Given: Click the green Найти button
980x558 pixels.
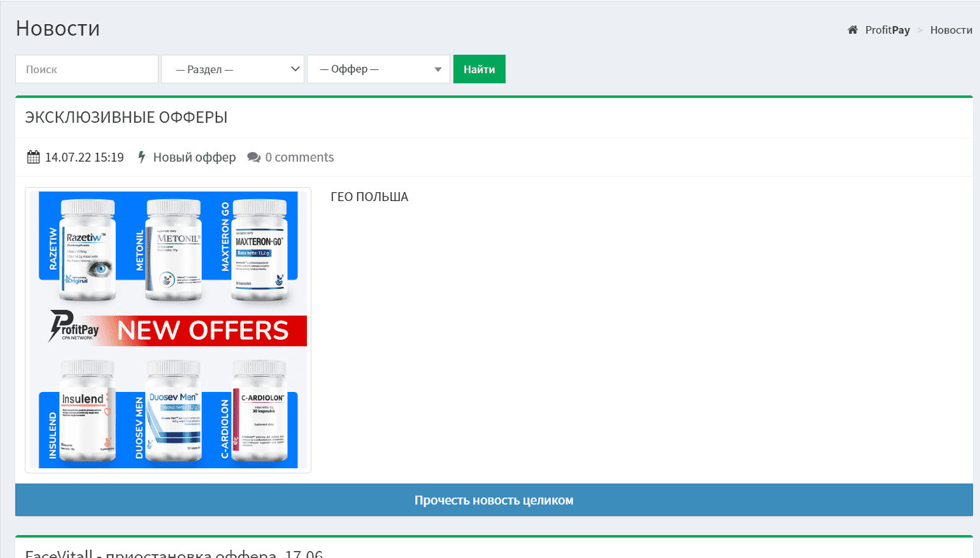Looking at the screenshot, I should click(479, 69).
